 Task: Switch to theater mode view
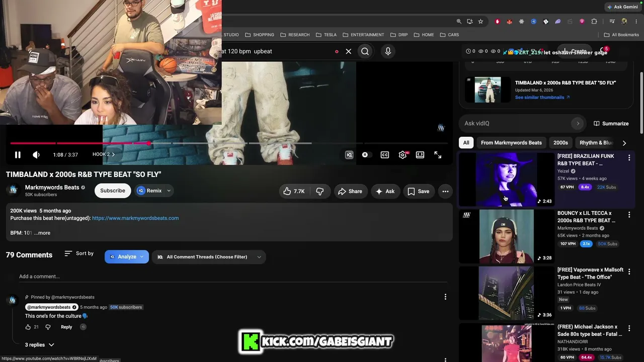pyautogui.click(x=420, y=155)
